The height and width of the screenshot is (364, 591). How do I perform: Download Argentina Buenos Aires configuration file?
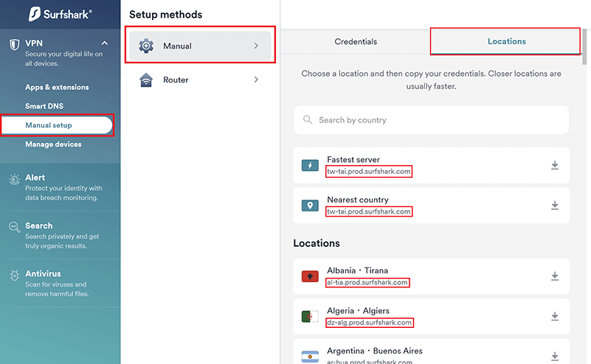(x=554, y=356)
